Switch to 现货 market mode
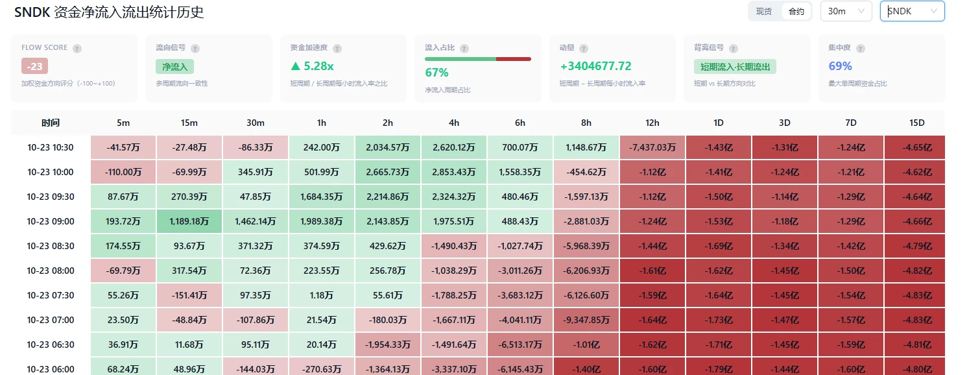 pos(764,11)
